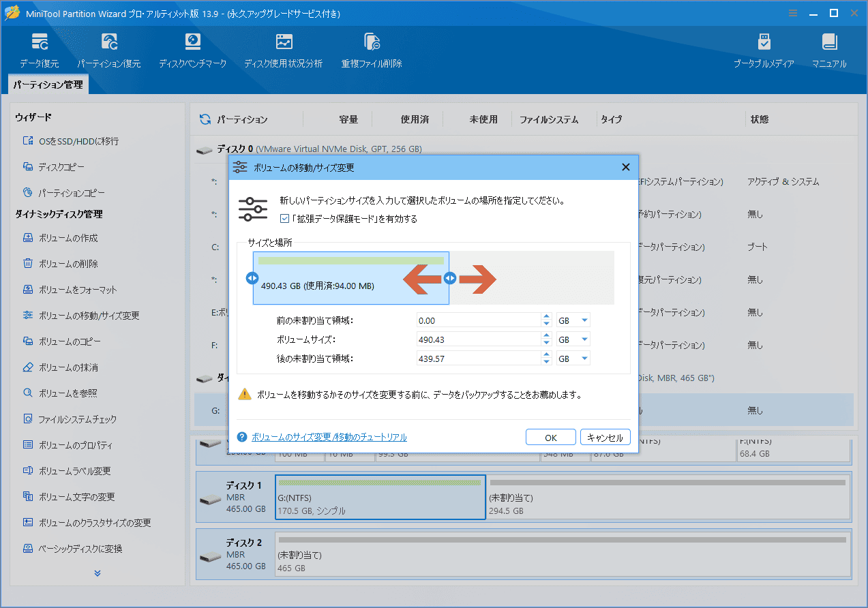Image resolution: width=868 pixels, height=608 pixels.
Task: Choose ボリュームのコピー in sidebar
Action: click(62, 341)
